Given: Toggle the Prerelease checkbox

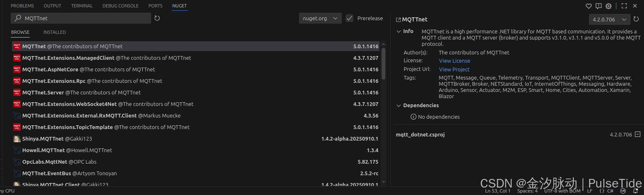Looking at the screenshot, I should pyautogui.click(x=349, y=18).
